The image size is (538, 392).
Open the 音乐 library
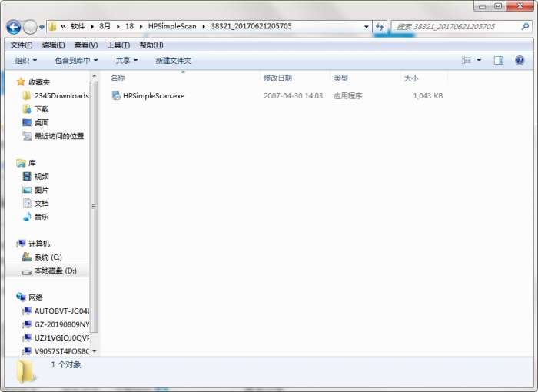[36, 217]
